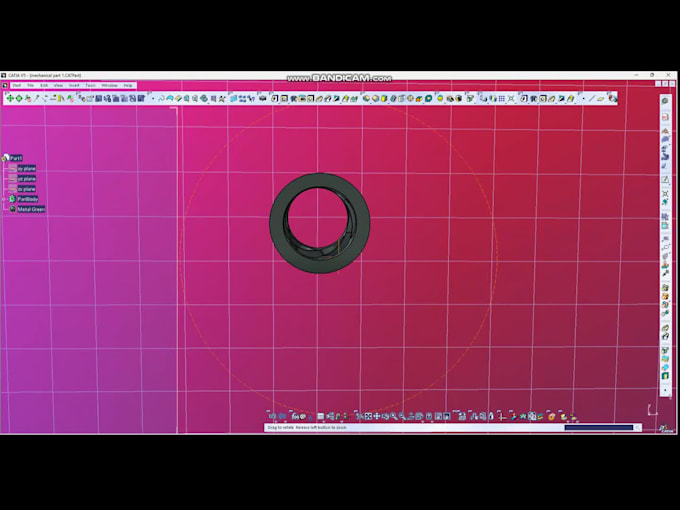Select the Plane reference element tool

(x=600, y=99)
